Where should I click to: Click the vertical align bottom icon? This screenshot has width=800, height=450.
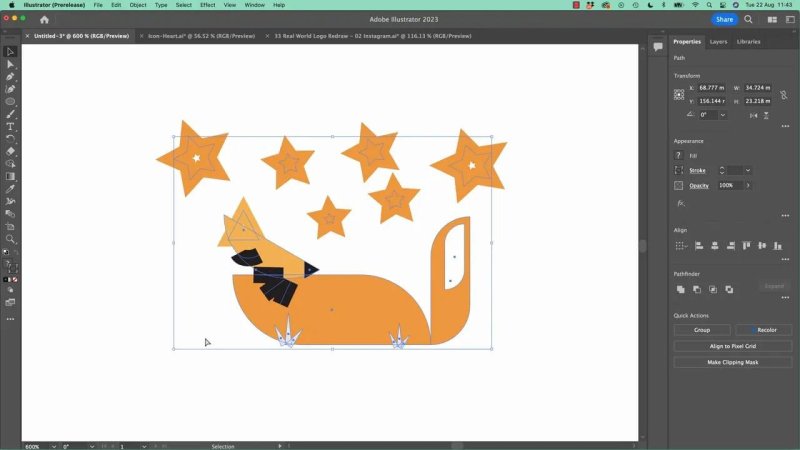coord(778,246)
